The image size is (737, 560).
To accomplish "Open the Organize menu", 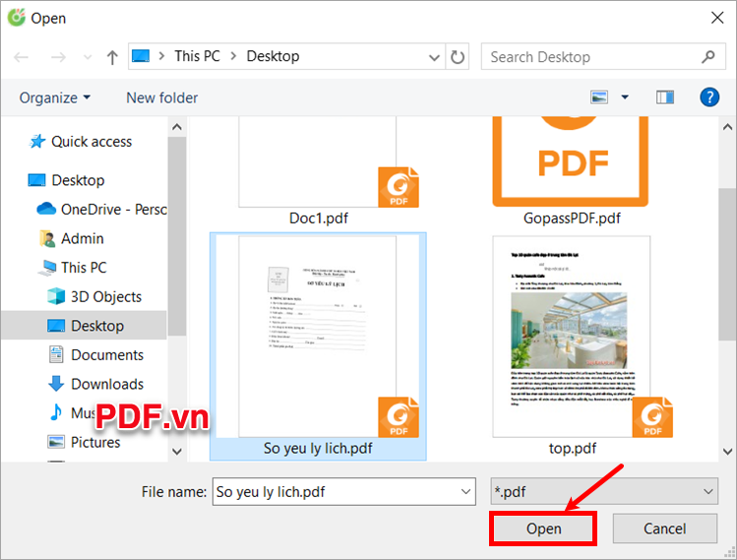I will (55, 97).
